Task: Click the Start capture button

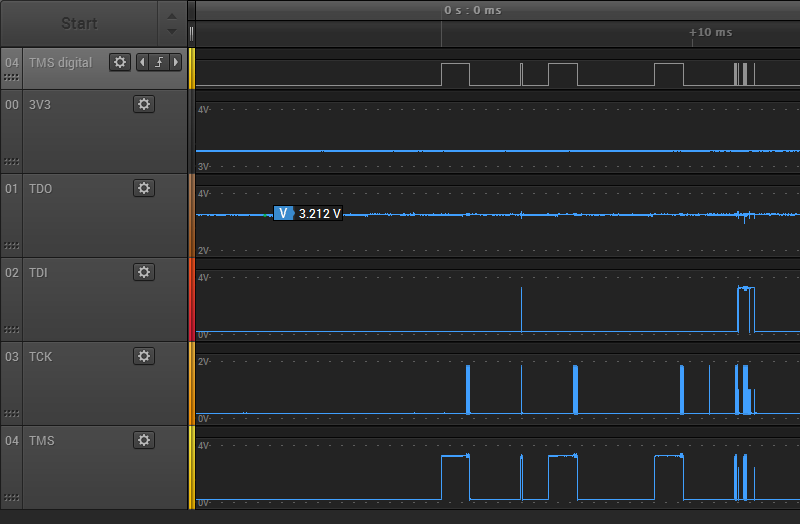Action: [x=79, y=23]
